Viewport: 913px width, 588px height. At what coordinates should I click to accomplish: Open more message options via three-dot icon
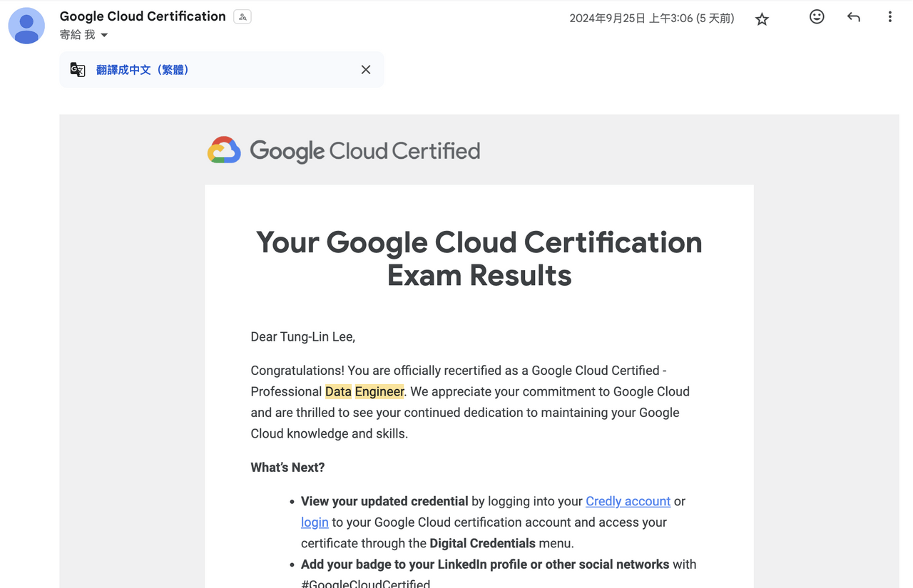(x=889, y=17)
